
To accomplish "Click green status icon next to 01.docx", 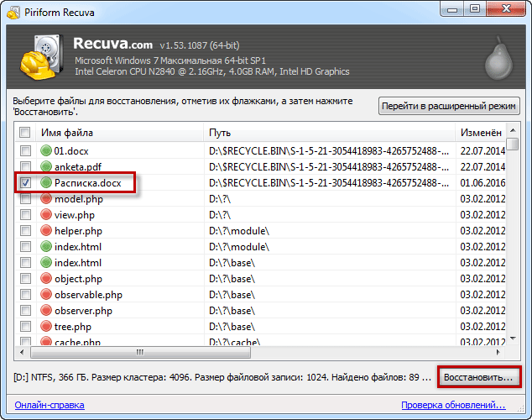I will [46, 151].
